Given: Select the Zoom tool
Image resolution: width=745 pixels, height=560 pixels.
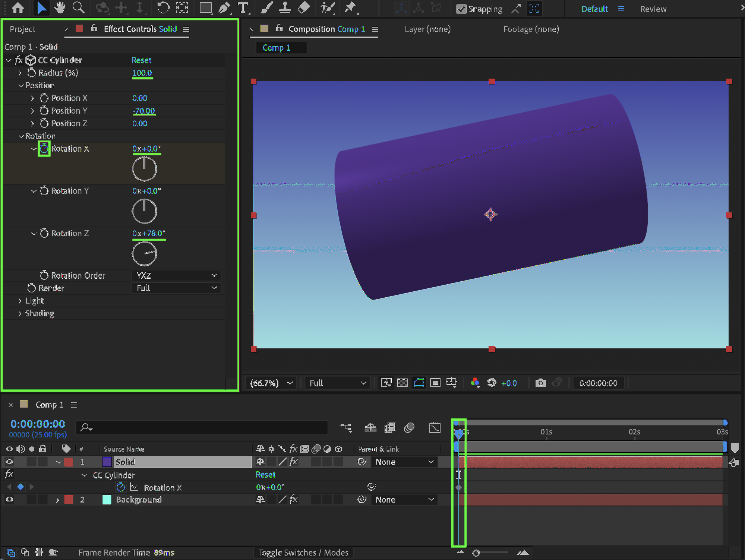Looking at the screenshot, I should click(x=78, y=8).
